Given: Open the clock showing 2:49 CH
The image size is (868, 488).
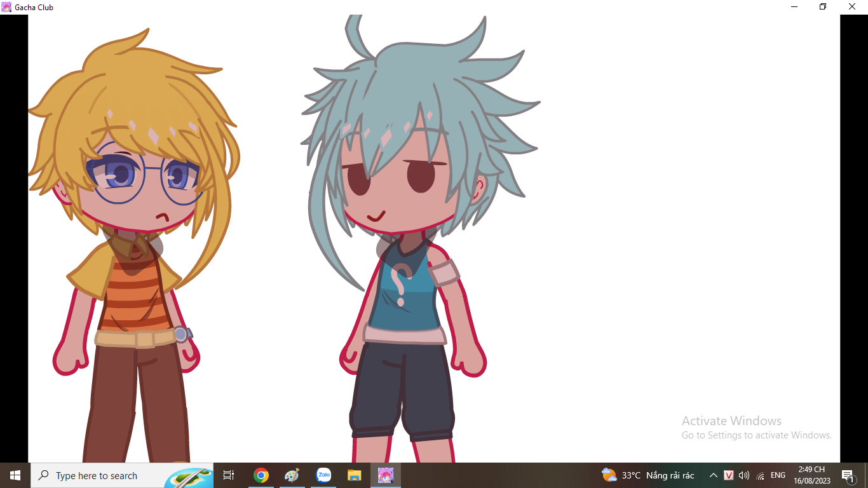Looking at the screenshot, I should point(811,475).
